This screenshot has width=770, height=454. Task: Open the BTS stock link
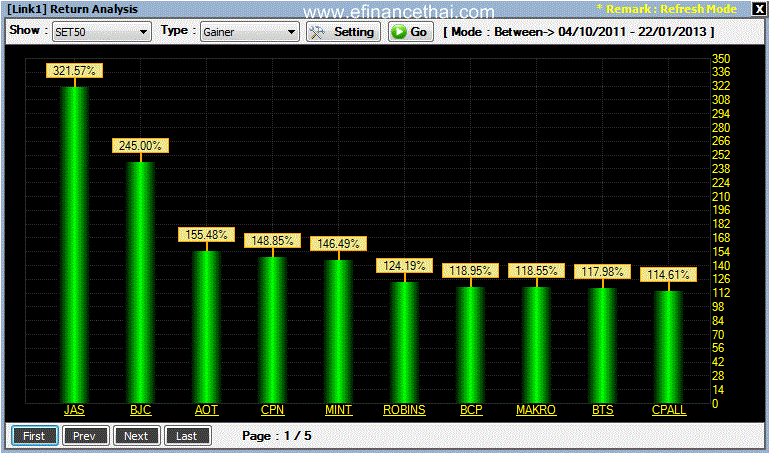pos(603,410)
